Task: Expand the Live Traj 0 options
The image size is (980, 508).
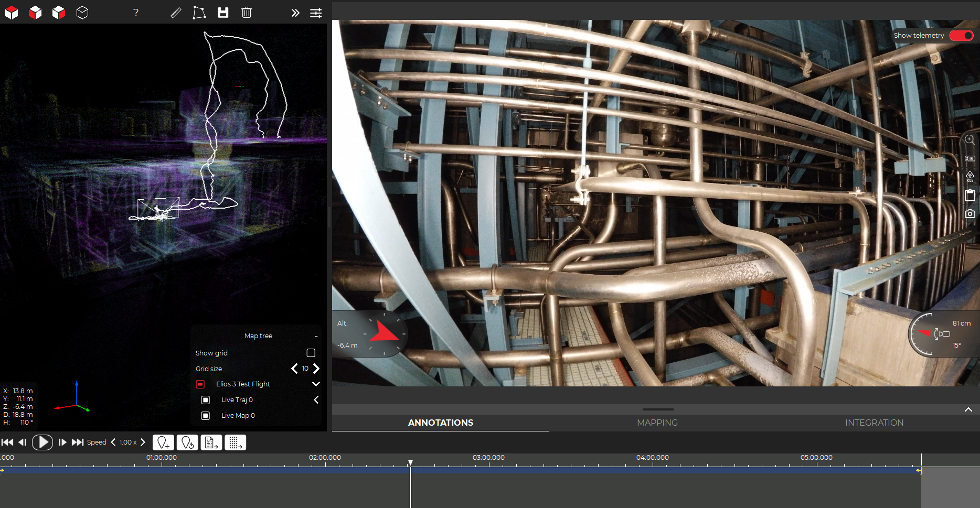Action: 316,400
